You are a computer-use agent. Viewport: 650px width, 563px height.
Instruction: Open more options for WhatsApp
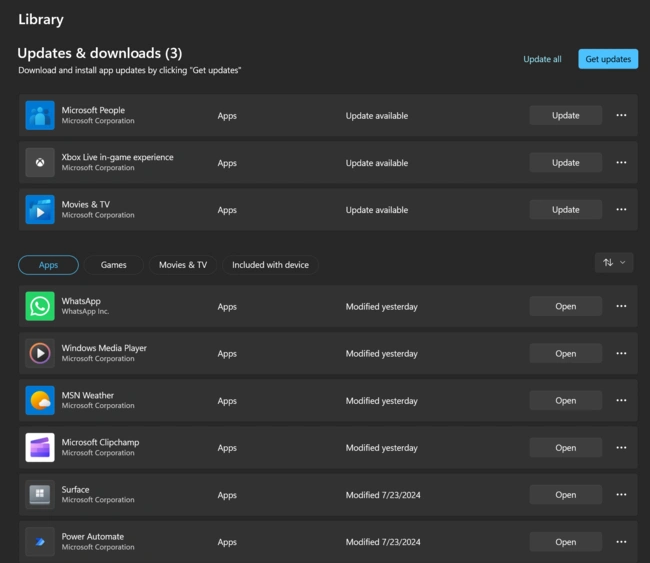pos(621,306)
